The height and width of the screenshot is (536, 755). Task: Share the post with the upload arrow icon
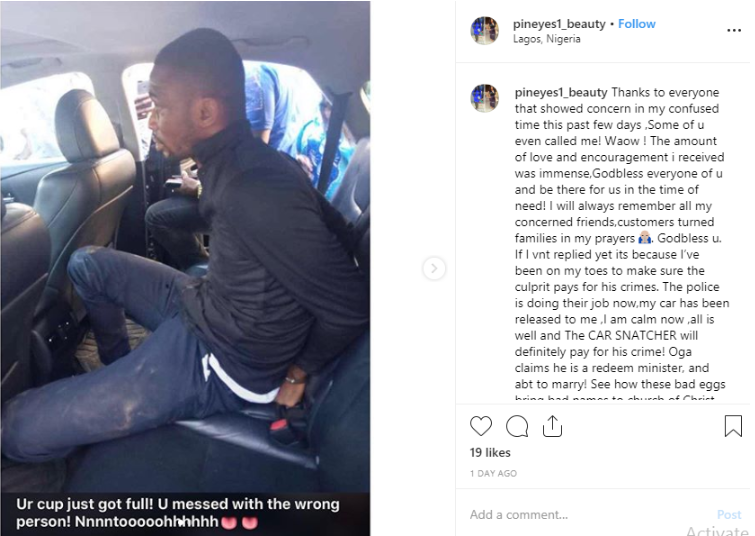[552, 426]
